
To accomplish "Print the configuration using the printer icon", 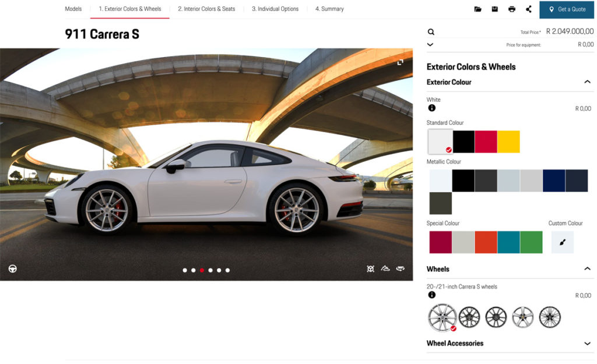I will [512, 9].
